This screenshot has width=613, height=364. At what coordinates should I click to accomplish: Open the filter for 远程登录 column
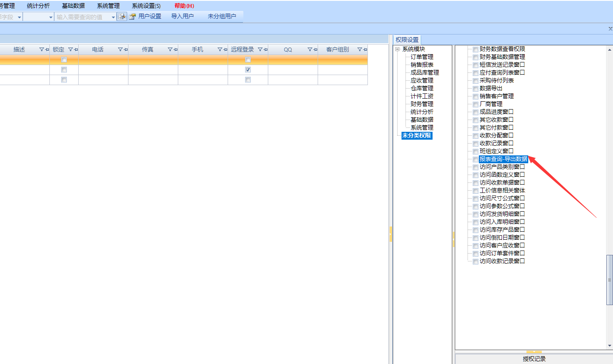pos(260,50)
